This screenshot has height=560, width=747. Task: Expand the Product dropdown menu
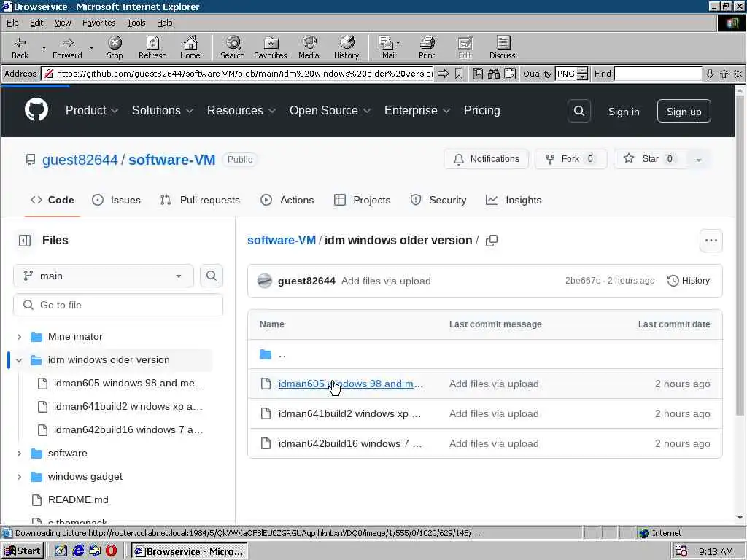tap(91, 111)
